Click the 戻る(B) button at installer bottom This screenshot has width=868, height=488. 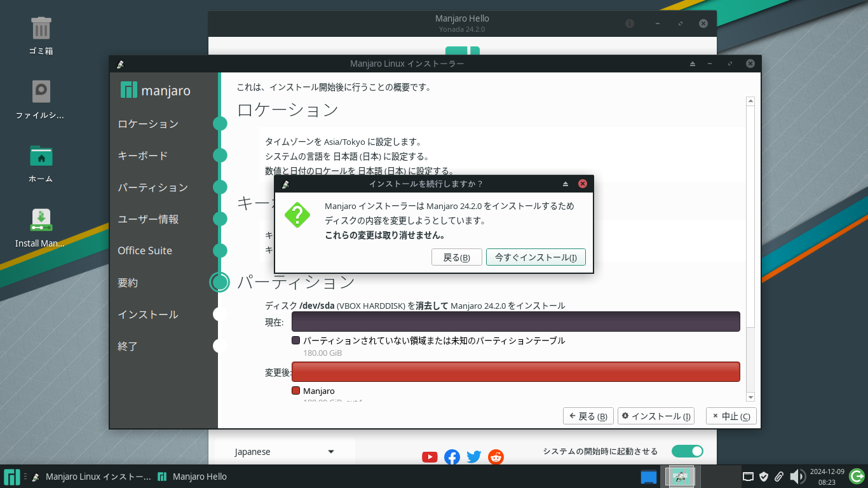click(x=588, y=416)
